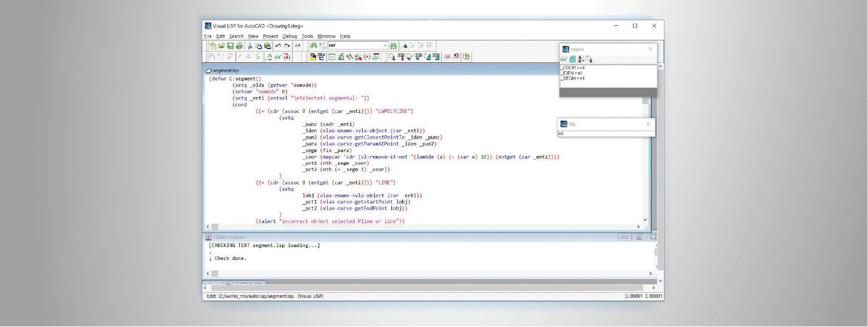
Task: Click the Help question mark icon
Action: 466,57
